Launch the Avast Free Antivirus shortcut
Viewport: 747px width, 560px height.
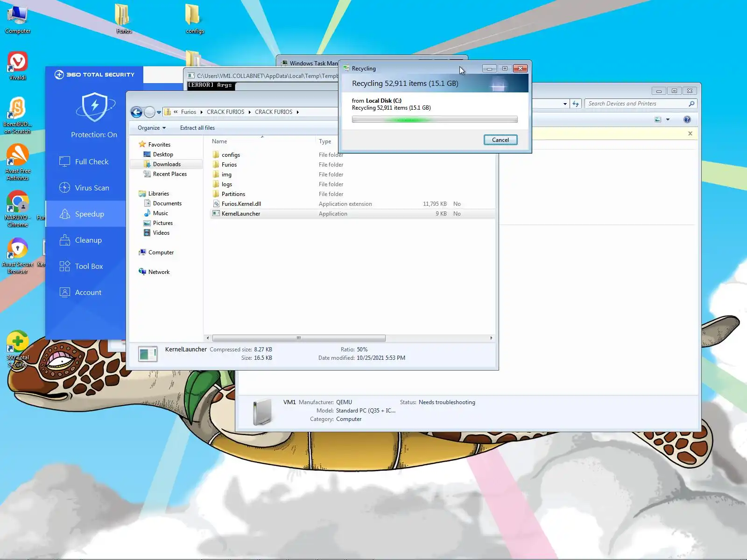[18, 162]
